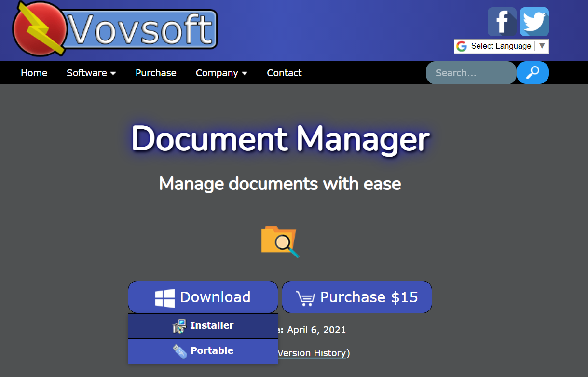Click the Document Manager folder icon
The height and width of the screenshot is (377, 588).
[280, 241]
